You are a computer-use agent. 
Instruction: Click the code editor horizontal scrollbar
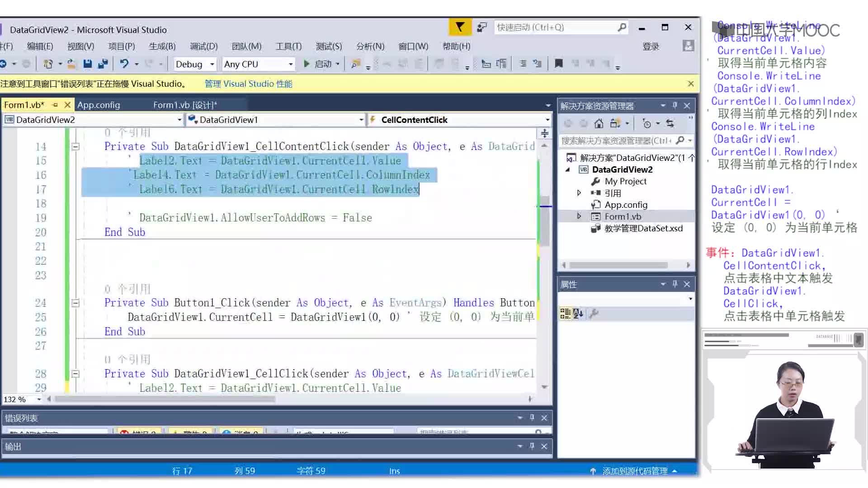pyautogui.click(x=165, y=399)
